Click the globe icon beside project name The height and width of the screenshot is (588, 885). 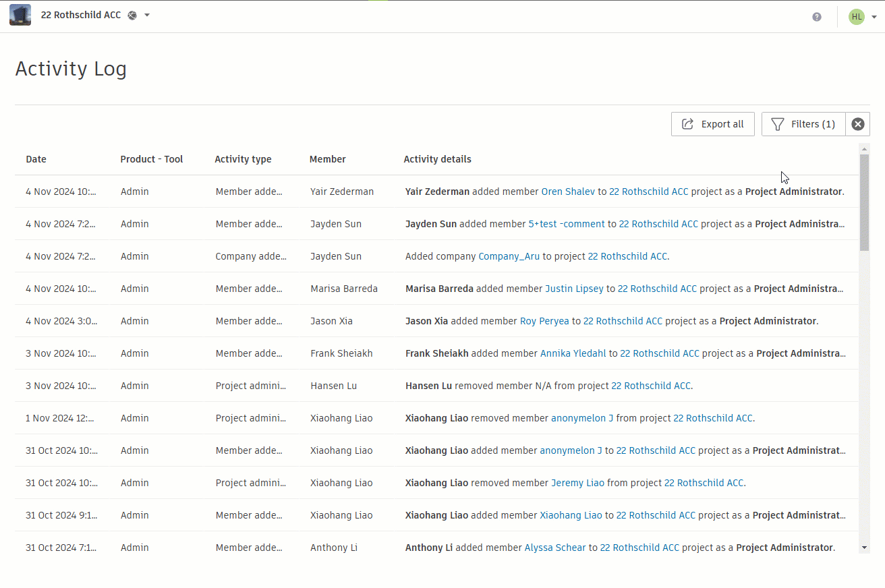[x=132, y=15]
